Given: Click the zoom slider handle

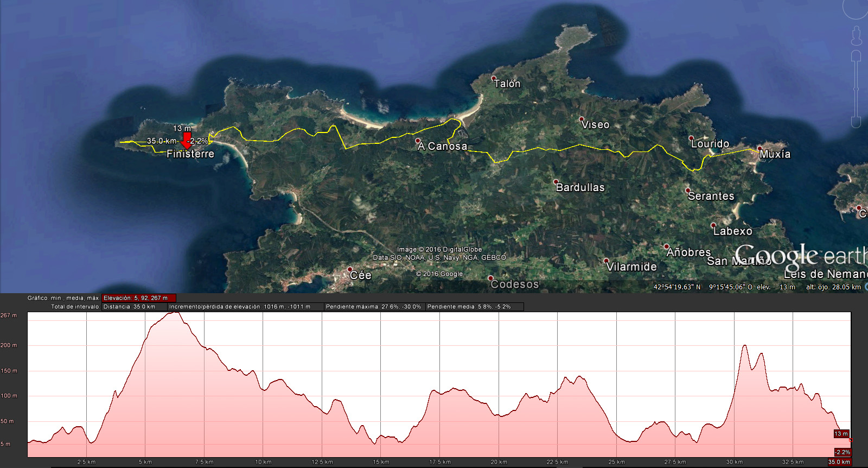Looking at the screenshot, I should point(856,88).
